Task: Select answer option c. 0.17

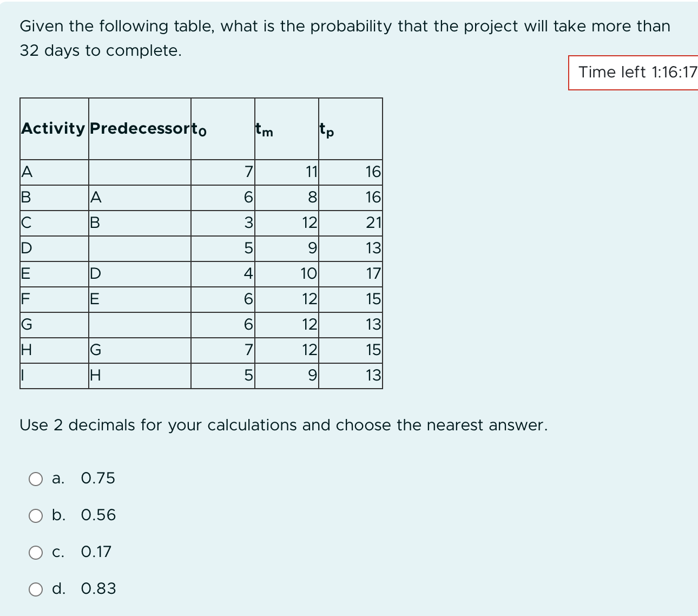Action: 36,553
